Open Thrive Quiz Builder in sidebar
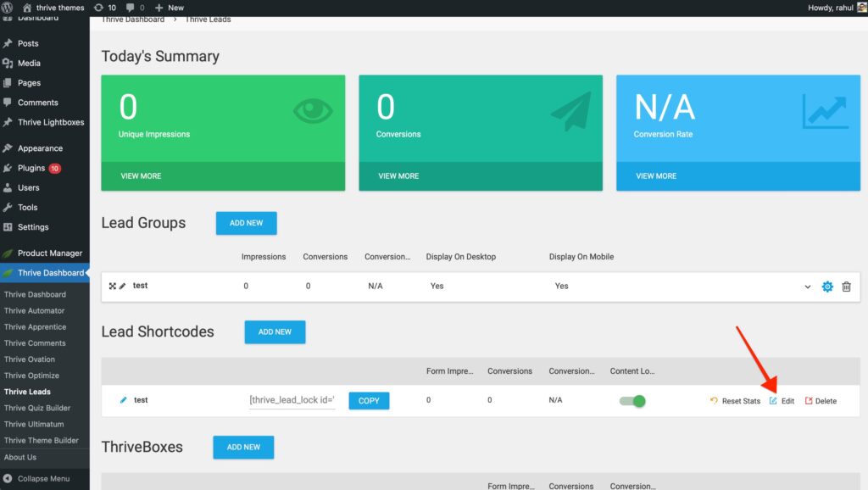This screenshot has width=868, height=490. tap(37, 408)
